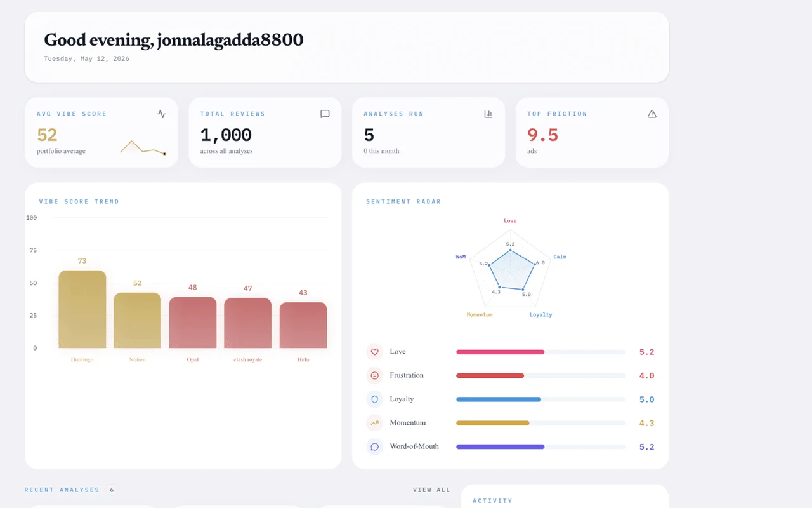812x508 pixels.
Task: Click the warning triangle icon in Top Friction card
Action: [652, 114]
